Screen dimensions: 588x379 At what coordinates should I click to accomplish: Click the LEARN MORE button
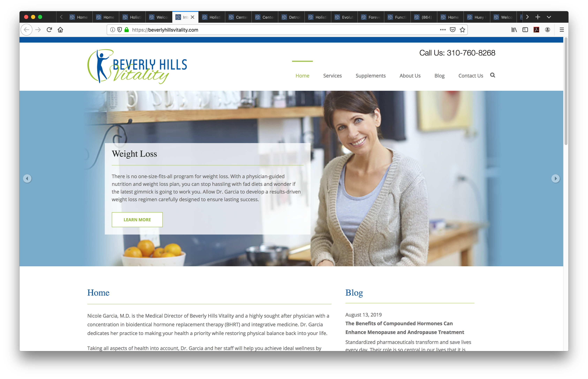[x=137, y=220]
